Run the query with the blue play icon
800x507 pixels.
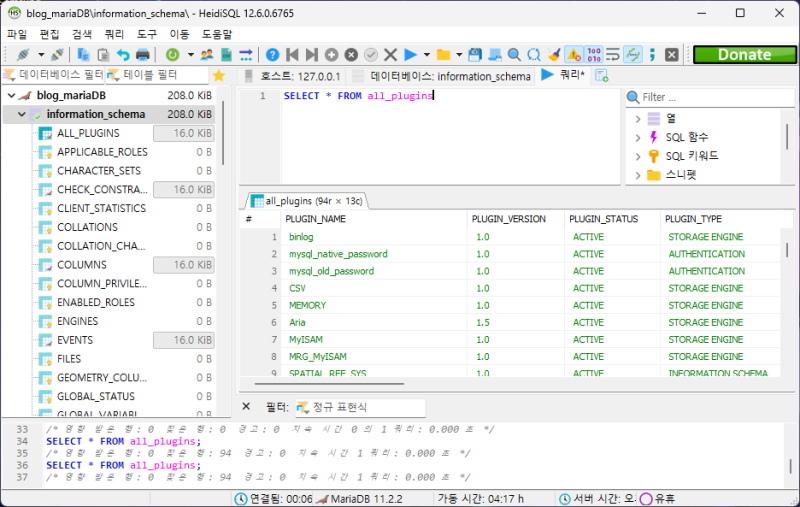click(410, 55)
